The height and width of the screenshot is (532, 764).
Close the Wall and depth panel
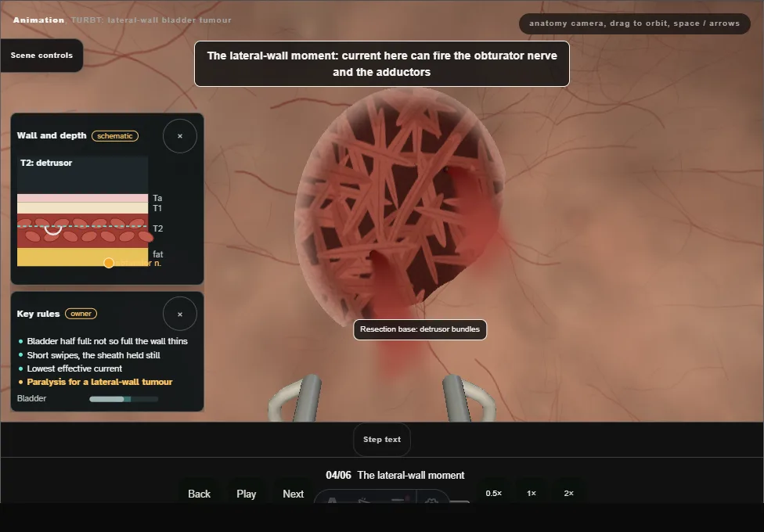(180, 136)
